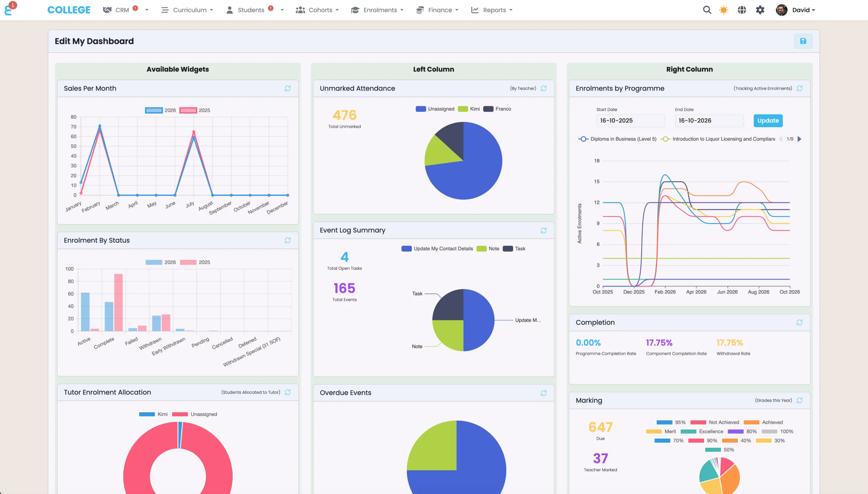Toggle 2026 series in Enrolment By Status
The height and width of the screenshot is (494, 868).
click(160, 262)
